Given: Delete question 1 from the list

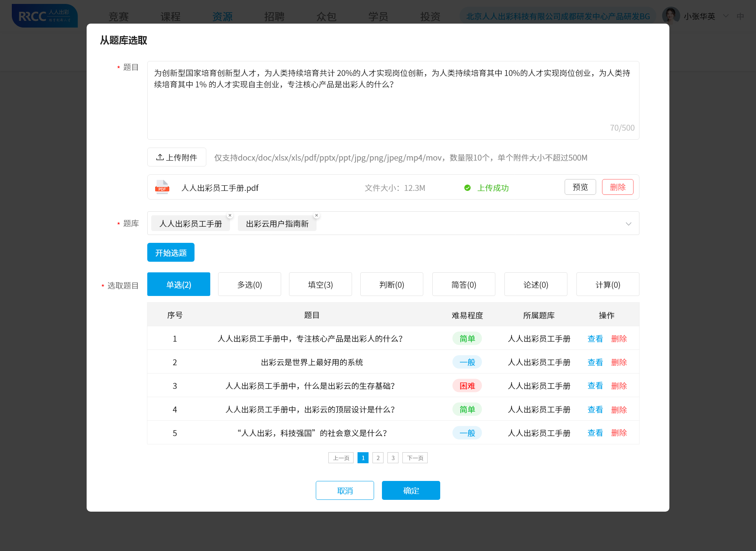Looking at the screenshot, I should tap(619, 338).
